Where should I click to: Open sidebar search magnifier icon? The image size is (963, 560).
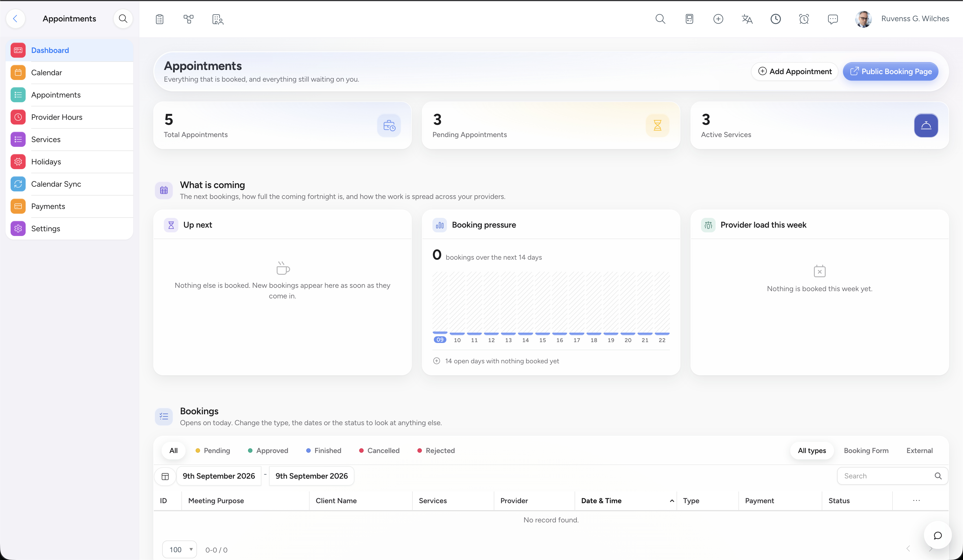(x=123, y=18)
